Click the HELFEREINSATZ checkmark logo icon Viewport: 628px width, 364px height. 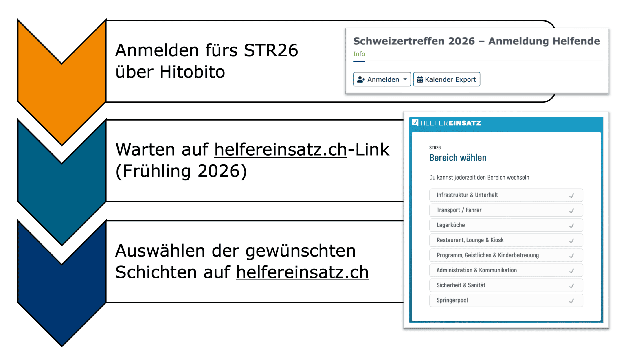[415, 123]
